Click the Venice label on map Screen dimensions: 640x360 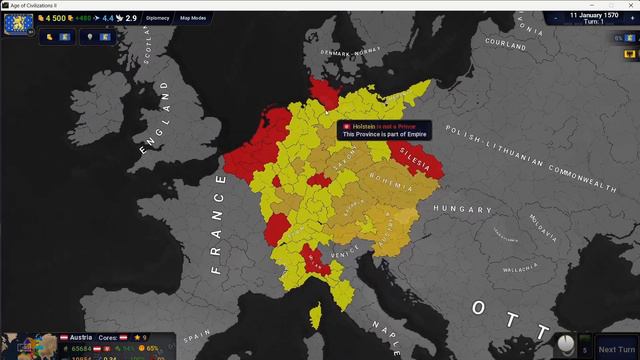point(345,252)
